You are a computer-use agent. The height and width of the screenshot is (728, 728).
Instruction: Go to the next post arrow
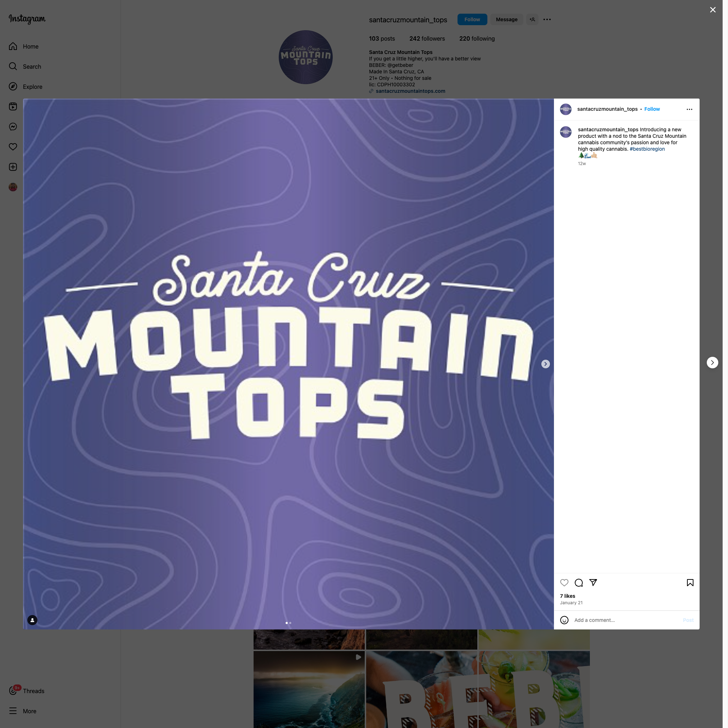coord(712,363)
